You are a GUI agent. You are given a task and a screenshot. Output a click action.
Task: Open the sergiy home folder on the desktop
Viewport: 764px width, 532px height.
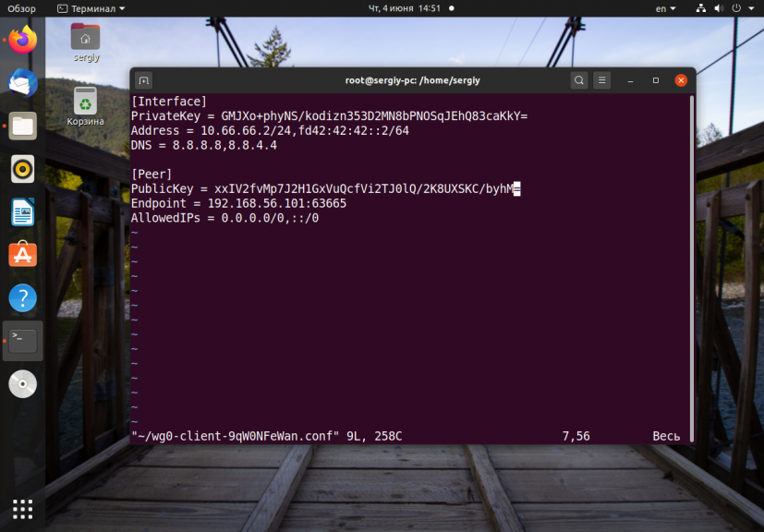pos(86,42)
